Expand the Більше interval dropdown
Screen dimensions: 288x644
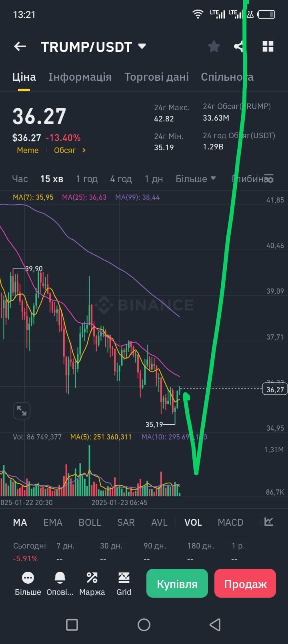[x=196, y=179]
